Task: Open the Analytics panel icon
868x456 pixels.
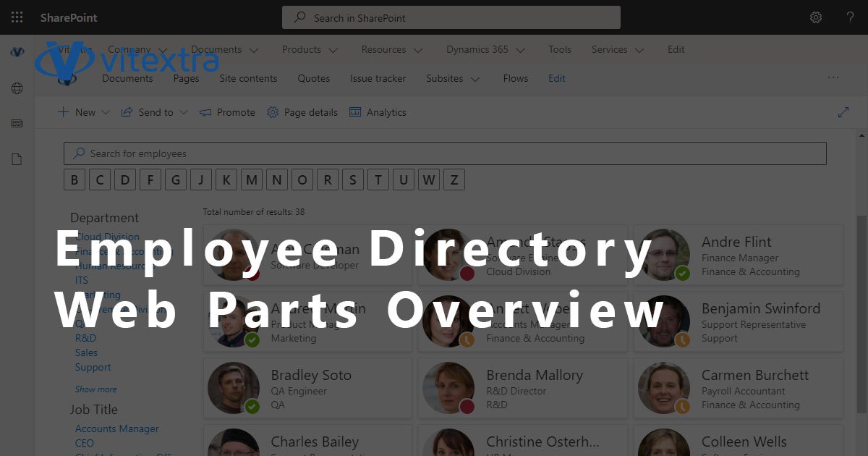Action: click(354, 112)
